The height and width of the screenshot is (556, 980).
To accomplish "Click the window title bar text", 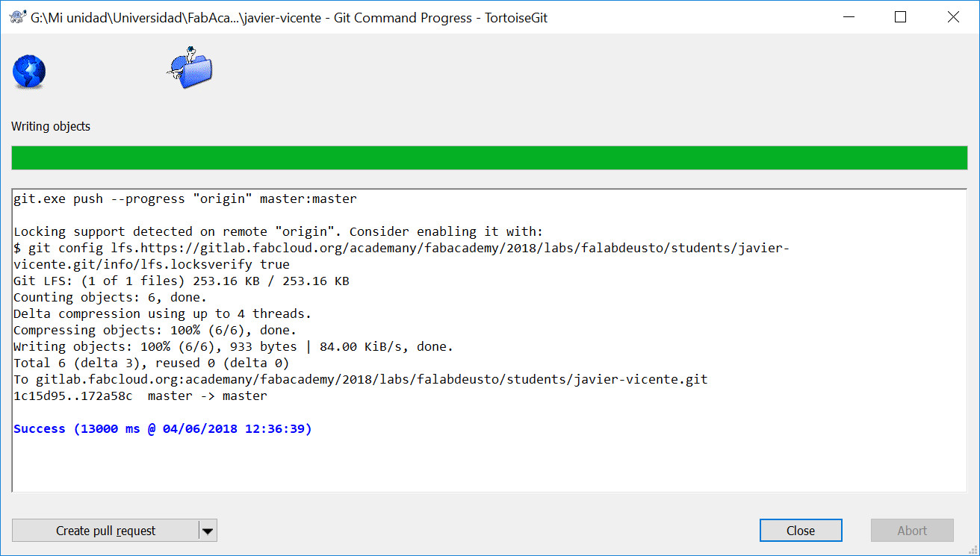I will (289, 17).
